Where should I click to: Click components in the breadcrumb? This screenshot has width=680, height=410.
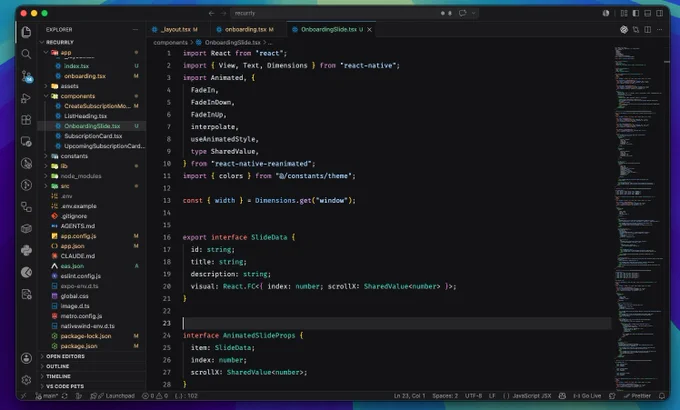click(x=170, y=43)
